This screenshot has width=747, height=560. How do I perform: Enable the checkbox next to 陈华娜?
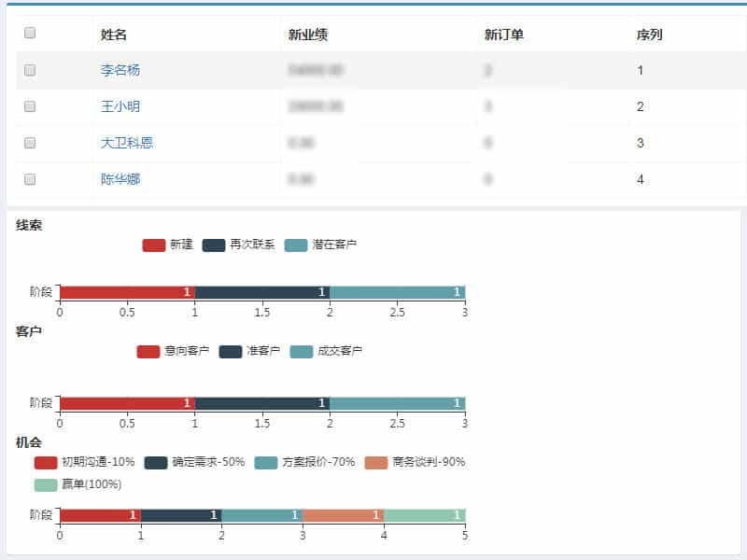30,179
